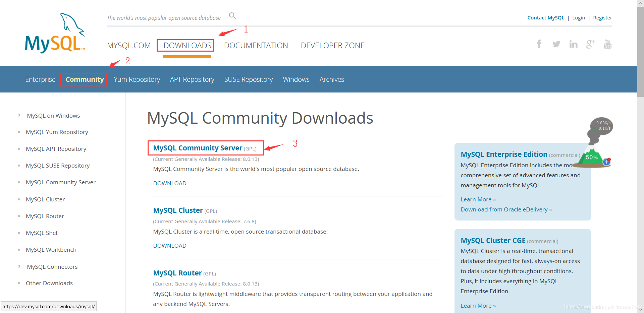Open the DEVELOPER ZONE tab
The image size is (644, 313).
pos(332,46)
